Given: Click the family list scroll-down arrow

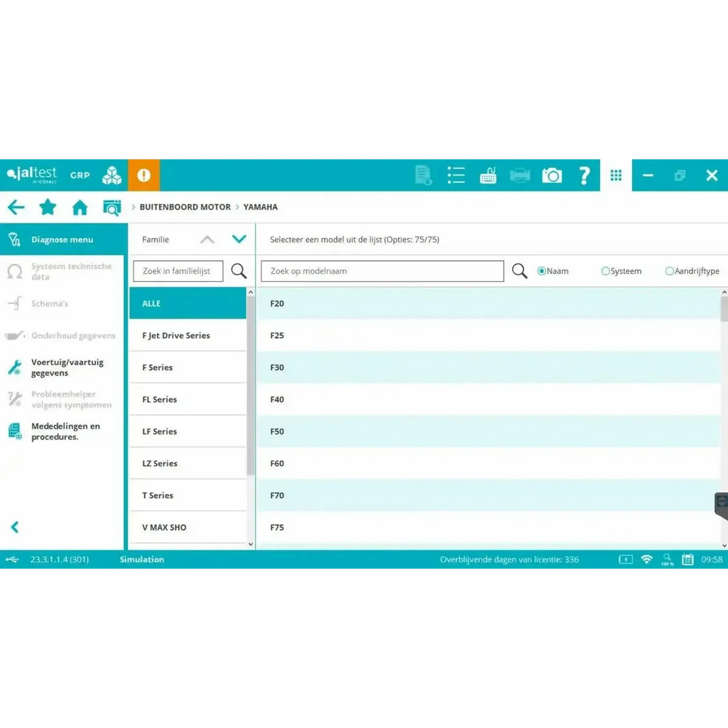Looking at the screenshot, I should tap(251, 545).
